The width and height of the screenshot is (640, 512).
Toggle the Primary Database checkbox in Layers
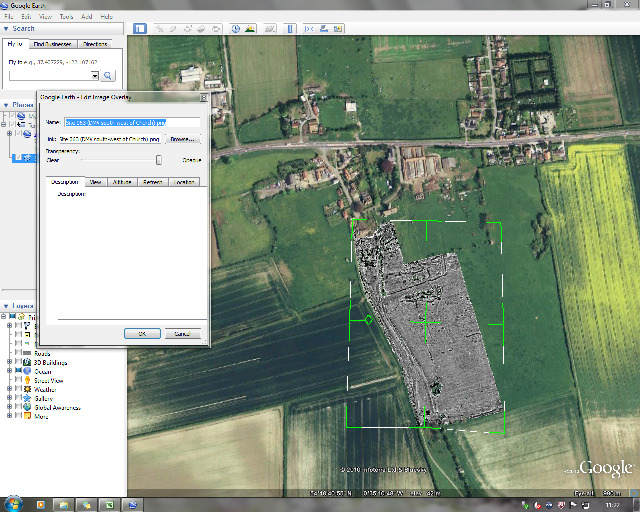click(x=12, y=316)
